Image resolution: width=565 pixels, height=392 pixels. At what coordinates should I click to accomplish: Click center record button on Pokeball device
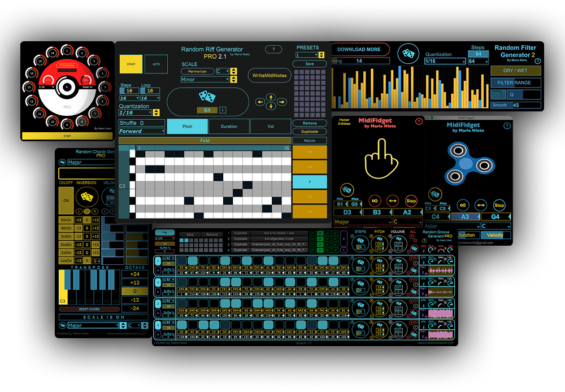click(67, 87)
